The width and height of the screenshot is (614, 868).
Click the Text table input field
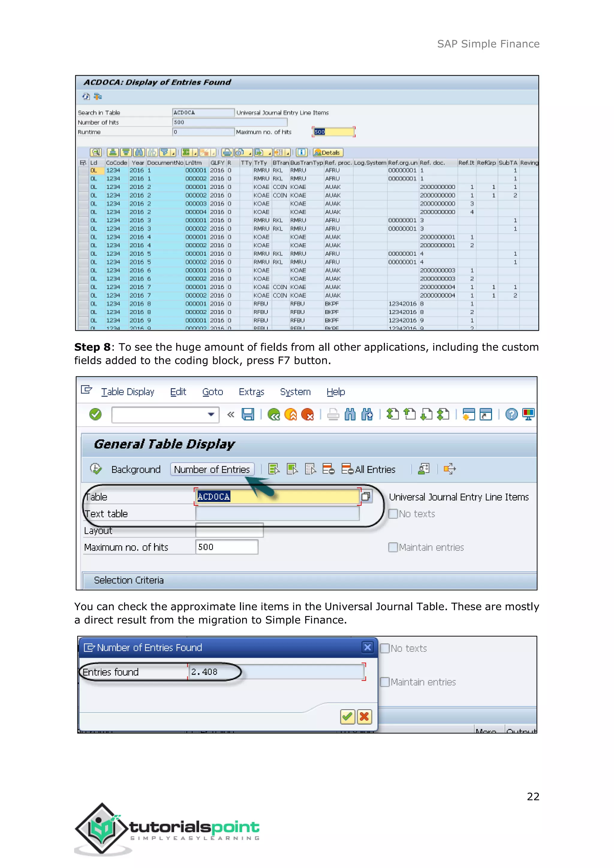pos(278,514)
